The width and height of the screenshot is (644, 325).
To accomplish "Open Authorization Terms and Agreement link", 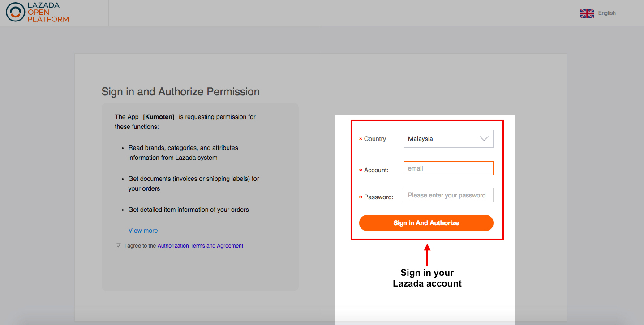I will point(200,246).
